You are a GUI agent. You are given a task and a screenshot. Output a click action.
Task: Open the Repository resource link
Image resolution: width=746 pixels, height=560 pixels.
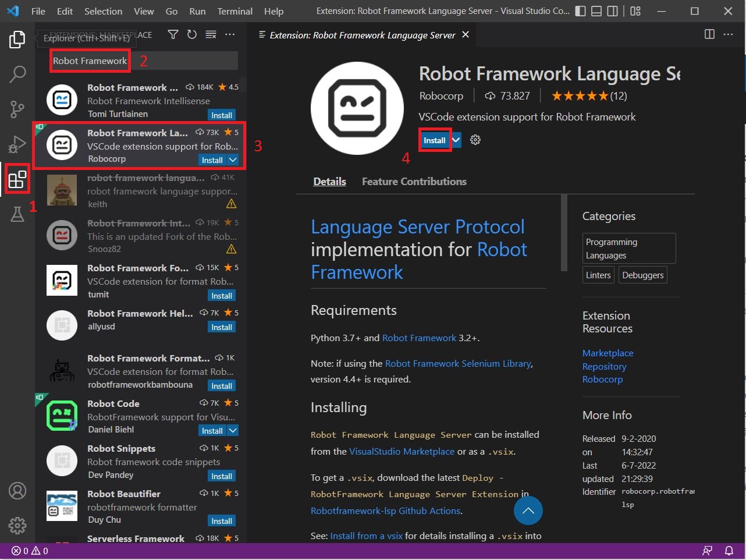[x=604, y=367]
